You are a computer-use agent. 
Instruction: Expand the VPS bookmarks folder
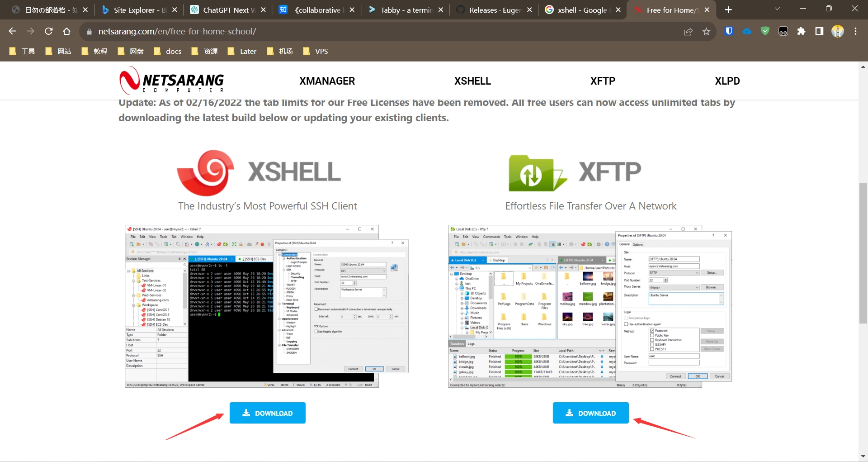click(x=316, y=51)
